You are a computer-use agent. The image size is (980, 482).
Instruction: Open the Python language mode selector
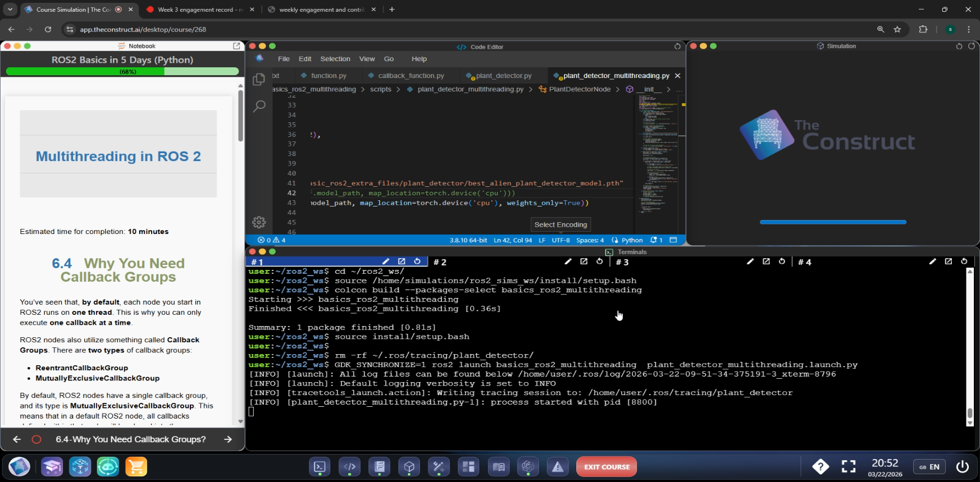pos(632,240)
